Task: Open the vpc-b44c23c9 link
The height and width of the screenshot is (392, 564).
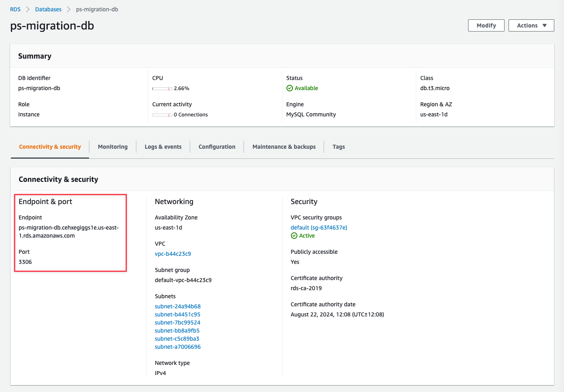Action: click(x=173, y=254)
